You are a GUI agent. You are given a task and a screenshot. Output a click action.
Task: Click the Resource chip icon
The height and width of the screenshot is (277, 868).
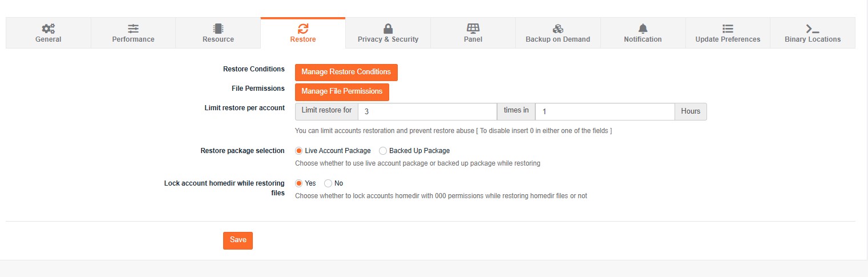click(x=218, y=29)
